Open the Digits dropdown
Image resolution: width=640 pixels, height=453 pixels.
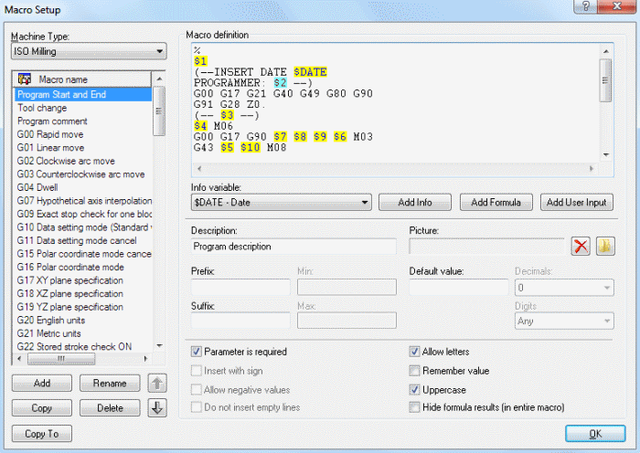point(564,321)
